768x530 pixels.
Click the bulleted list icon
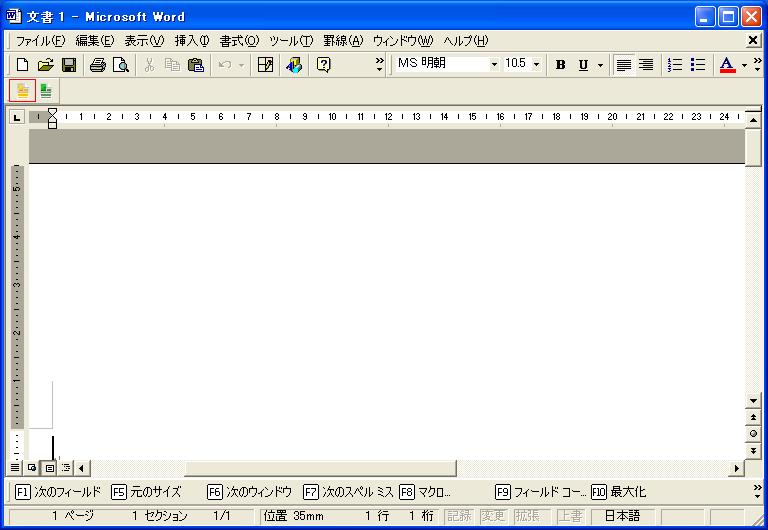point(698,65)
